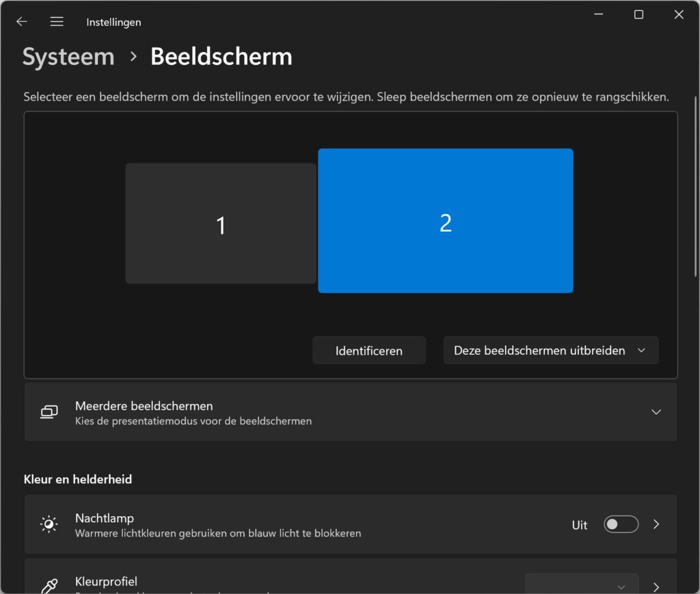Enable the Nachtlamp toggle

[x=620, y=524]
